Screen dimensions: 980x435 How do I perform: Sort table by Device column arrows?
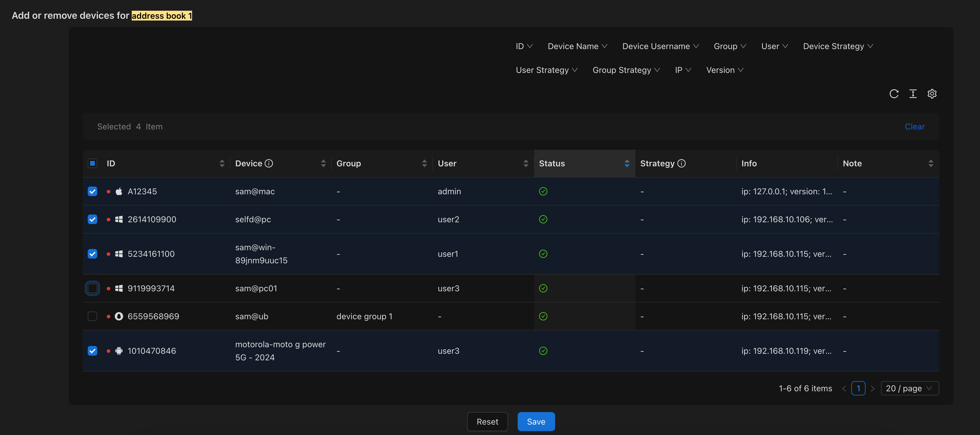(x=323, y=163)
